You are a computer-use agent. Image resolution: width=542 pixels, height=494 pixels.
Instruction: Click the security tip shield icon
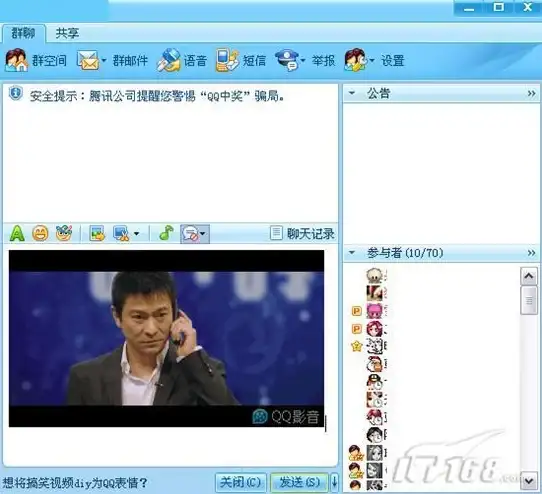[x=16, y=93]
